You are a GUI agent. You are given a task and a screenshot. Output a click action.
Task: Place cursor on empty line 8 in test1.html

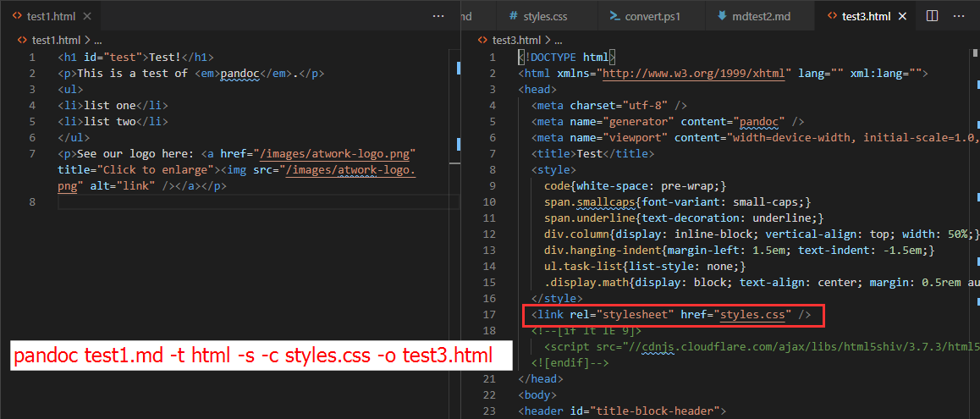254,202
